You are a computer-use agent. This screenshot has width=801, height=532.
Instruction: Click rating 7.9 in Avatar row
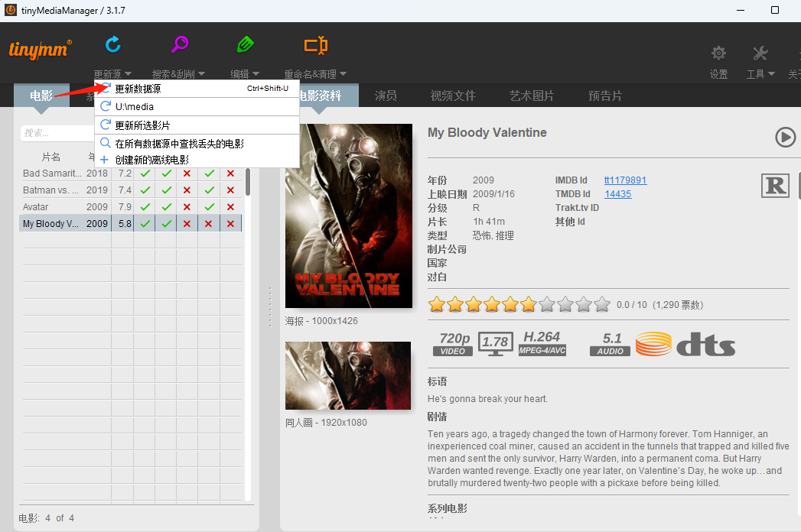pyautogui.click(x=125, y=207)
